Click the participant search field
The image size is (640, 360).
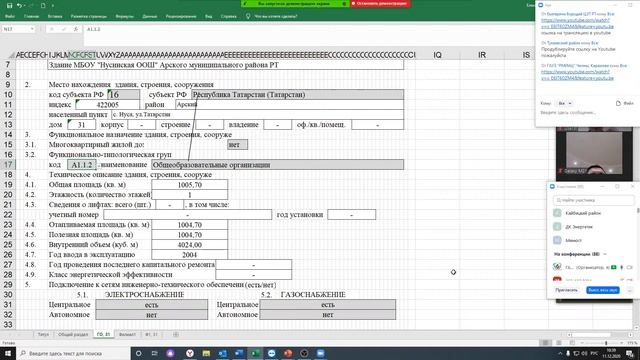click(x=593, y=200)
